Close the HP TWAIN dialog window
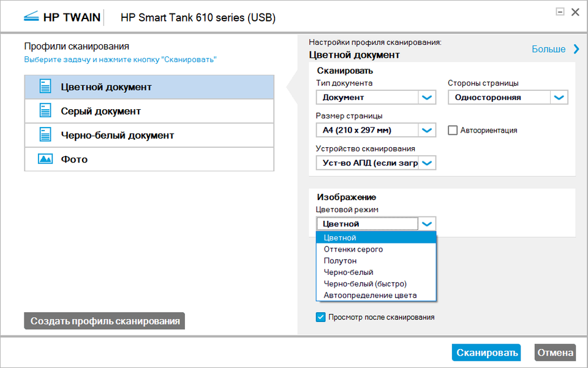This screenshot has height=368, width=588. (575, 12)
